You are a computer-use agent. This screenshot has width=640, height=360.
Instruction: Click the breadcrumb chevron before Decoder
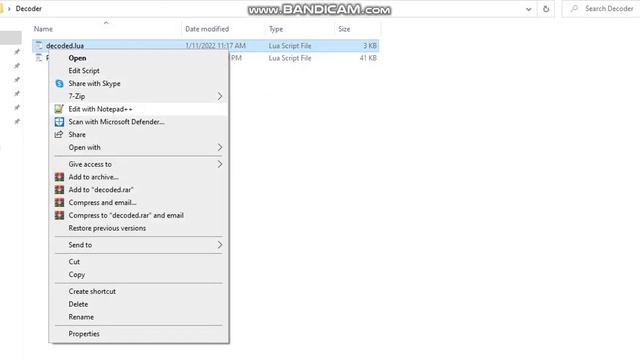tap(9, 9)
